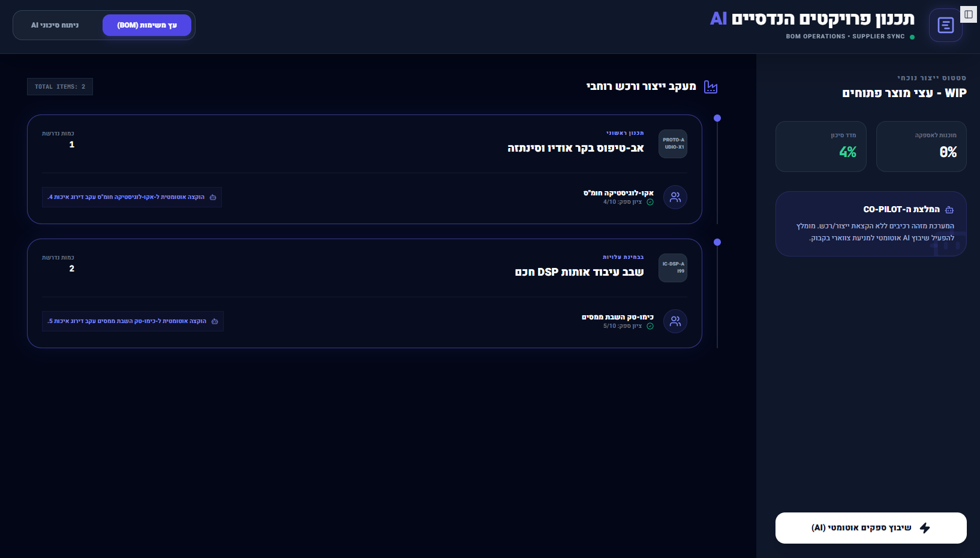
Task: Click the בבחינת עלויות stage label
Action: [623, 257]
